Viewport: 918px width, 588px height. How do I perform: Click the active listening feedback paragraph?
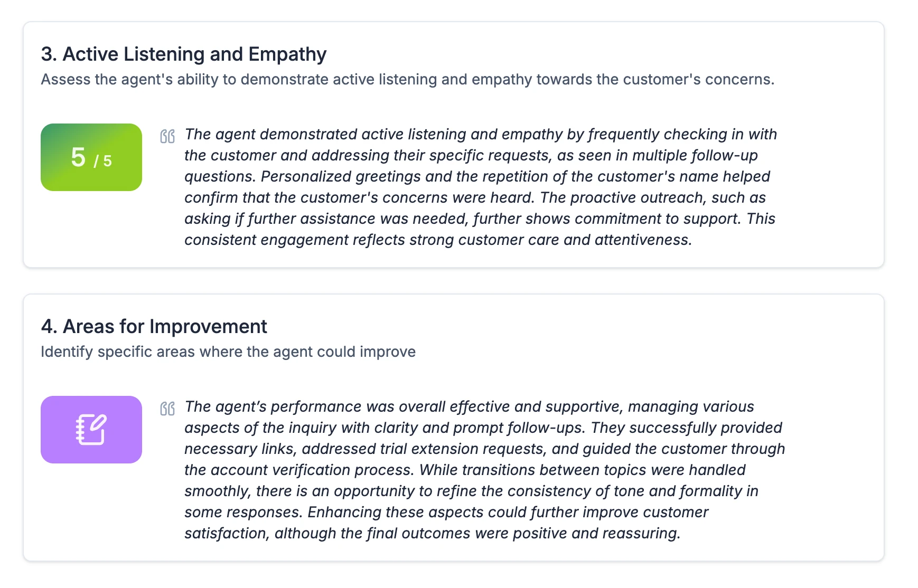pyautogui.click(x=481, y=187)
